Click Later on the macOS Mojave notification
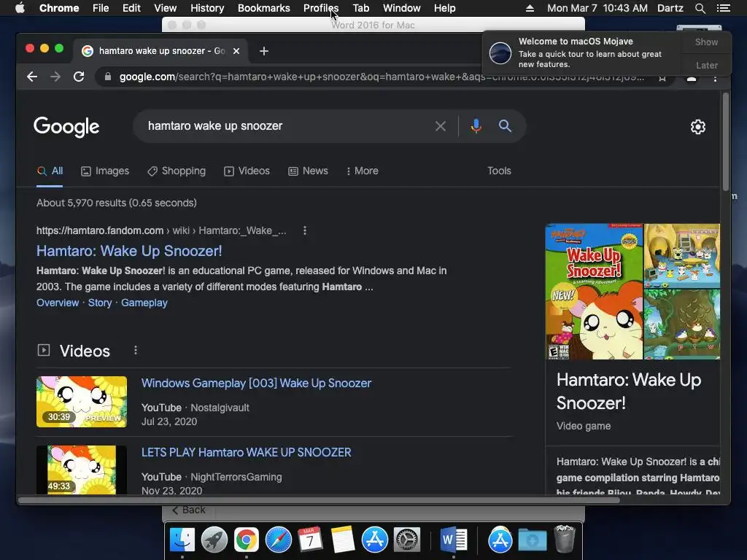 [x=706, y=65]
